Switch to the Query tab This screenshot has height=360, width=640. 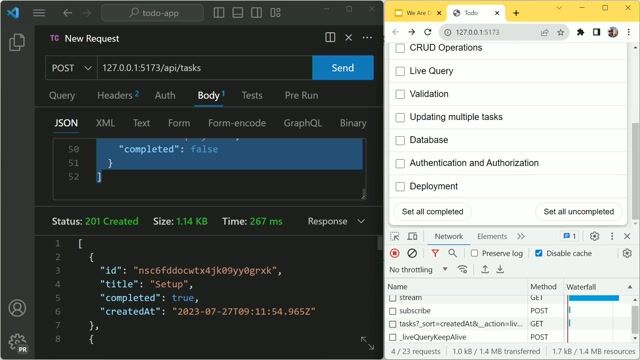pos(62,95)
